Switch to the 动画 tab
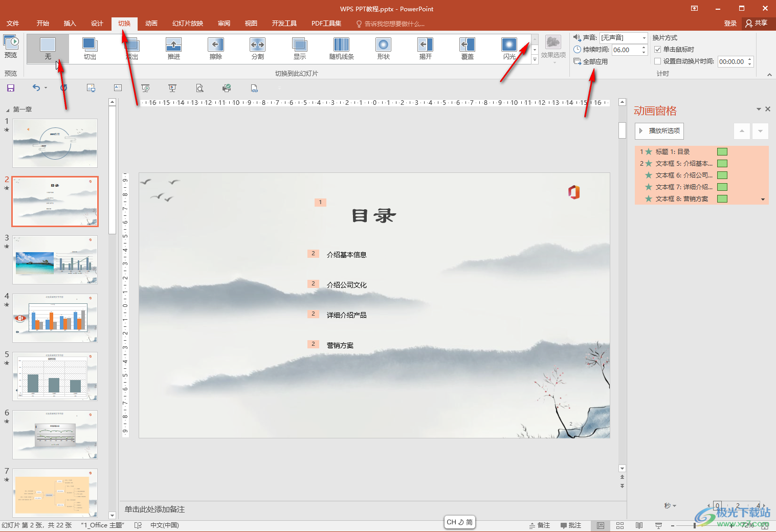This screenshot has height=532, width=776. [151, 24]
